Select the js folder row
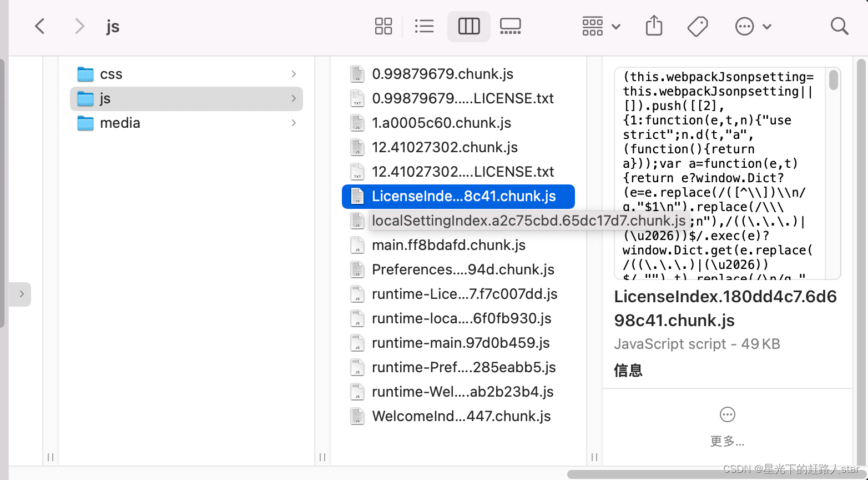Image resolution: width=868 pixels, height=480 pixels. [x=186, y=98]
